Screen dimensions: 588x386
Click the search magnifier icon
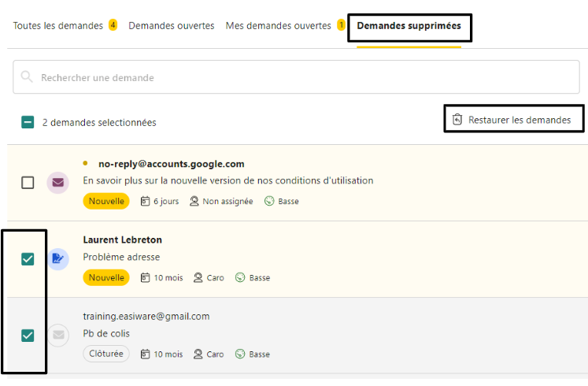pos(28,77)
